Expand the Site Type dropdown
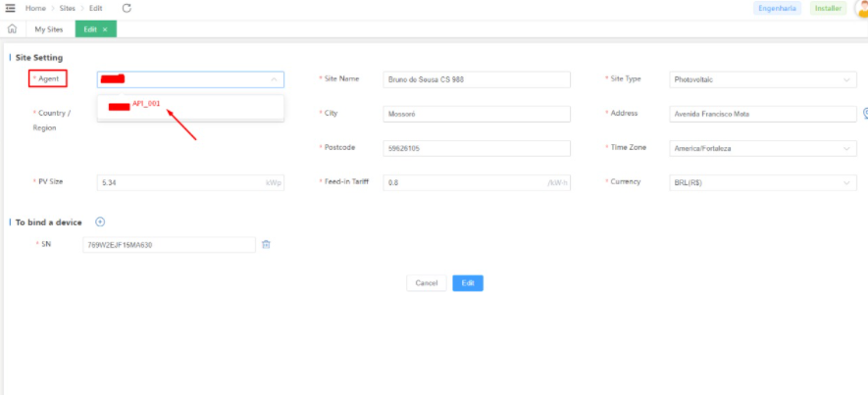This screenshot has width=868, height=395. pos(847,79)
